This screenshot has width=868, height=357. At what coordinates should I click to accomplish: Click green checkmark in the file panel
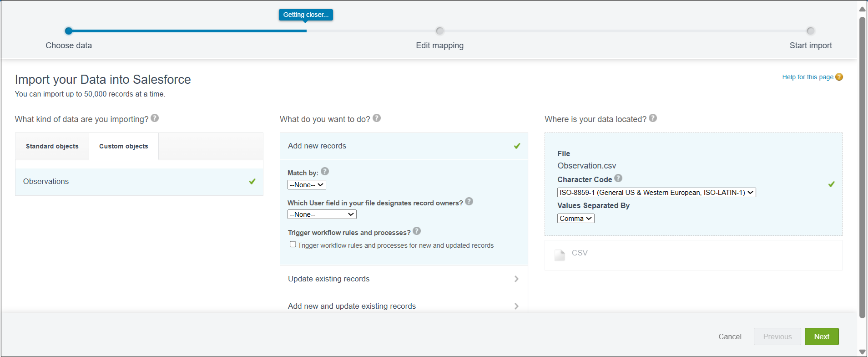(x=832, y=184)
